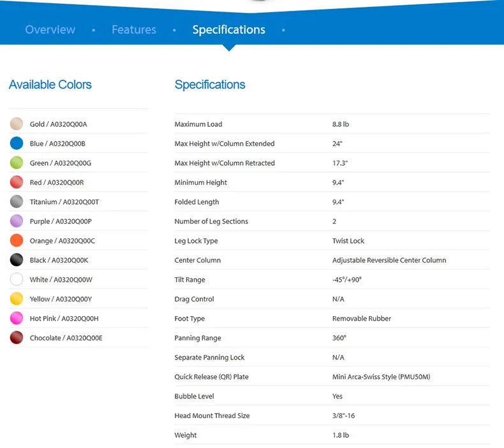504x448 pixels.
Task: Select the Hot Pink swatch
Action: 17,318
